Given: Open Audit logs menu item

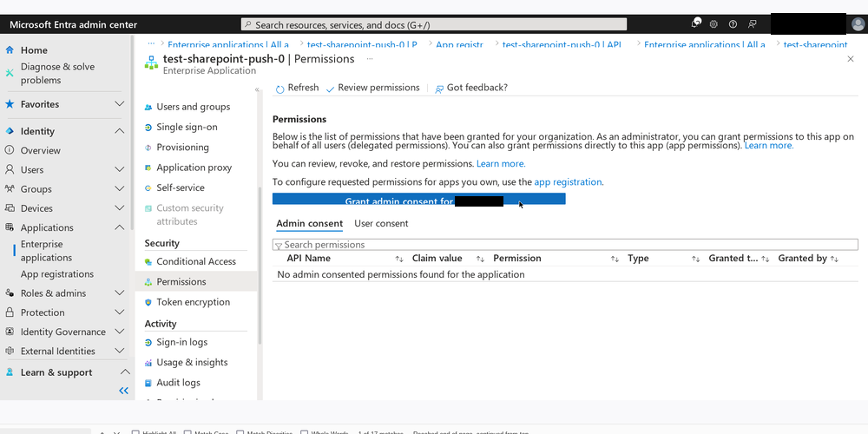Looking at the screenshot, I should (178, 383).
